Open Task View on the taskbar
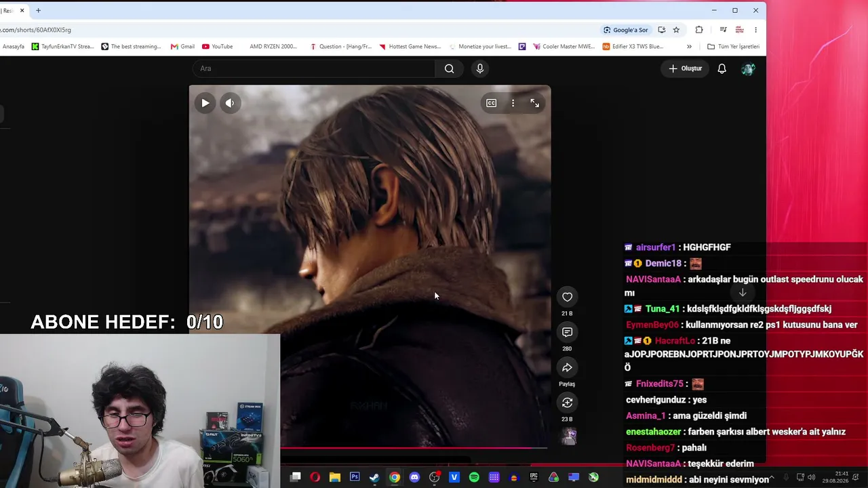The width and height of the screenshot is (868, 488). click(x=295, y=477)
